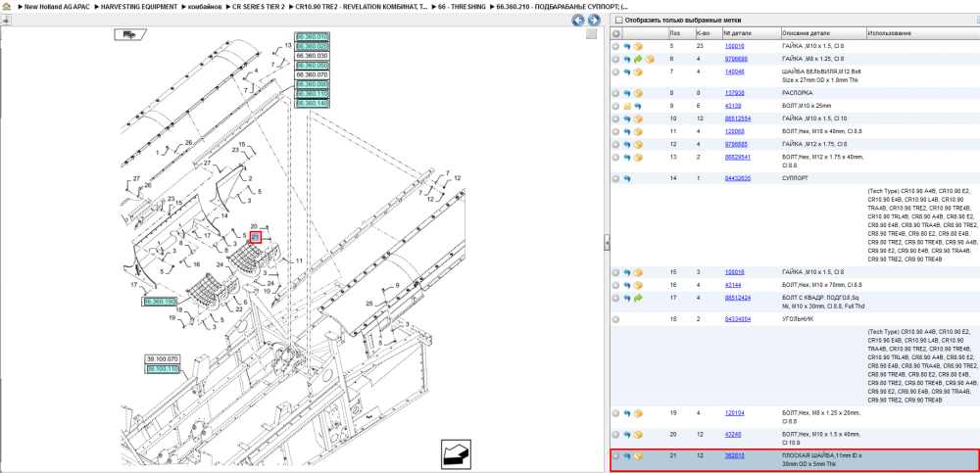Toggle the grey selector for position 18

[x=615, y=318]
